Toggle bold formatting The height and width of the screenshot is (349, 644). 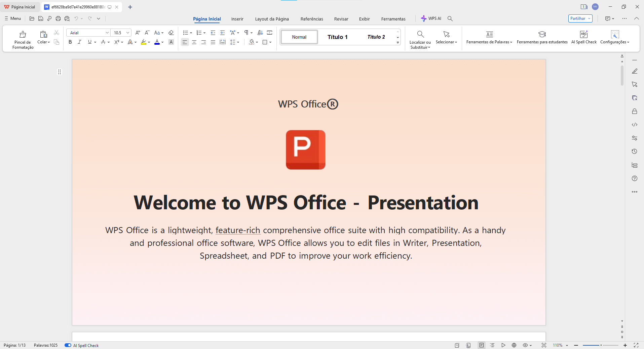click(x=70, y=42)
